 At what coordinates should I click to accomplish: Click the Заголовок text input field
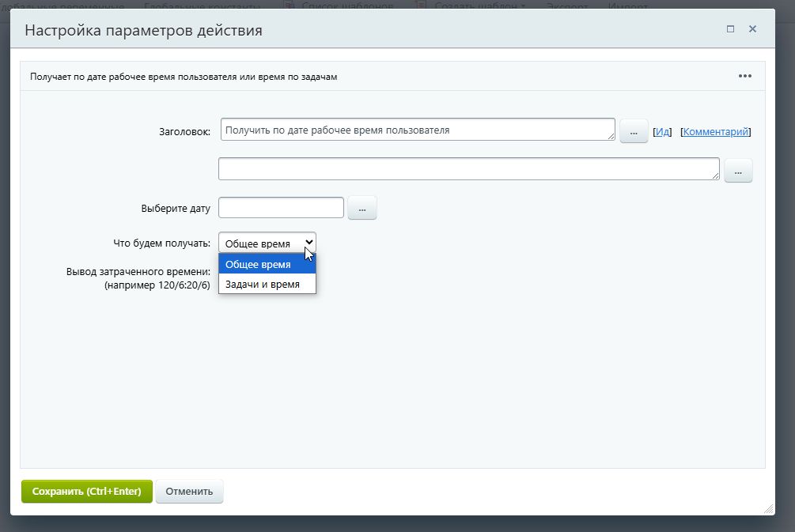[x=417, y=130]
